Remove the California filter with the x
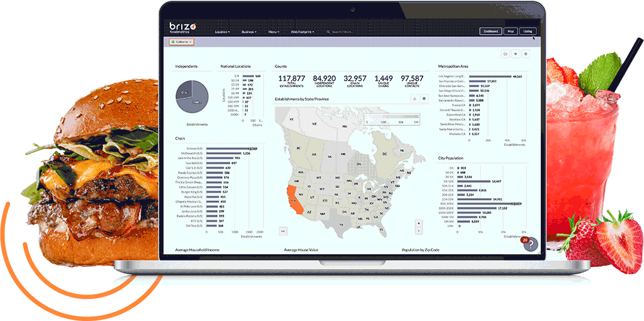Image resolution: width=644 pixels, height=321 pixels. (x=191, y=42)
